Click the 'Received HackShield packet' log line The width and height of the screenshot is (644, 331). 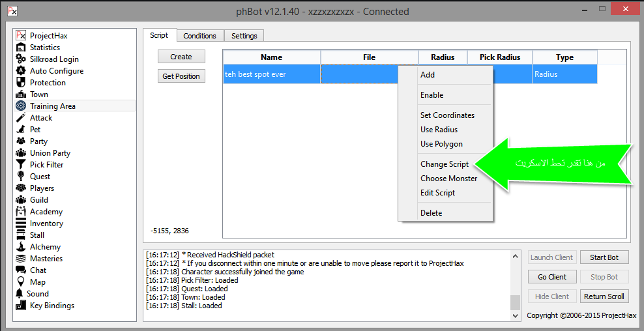point(211,255)
